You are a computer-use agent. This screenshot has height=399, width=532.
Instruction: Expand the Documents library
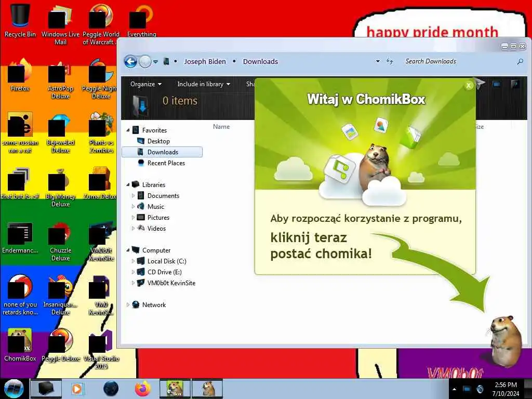[x=133, y=196]
